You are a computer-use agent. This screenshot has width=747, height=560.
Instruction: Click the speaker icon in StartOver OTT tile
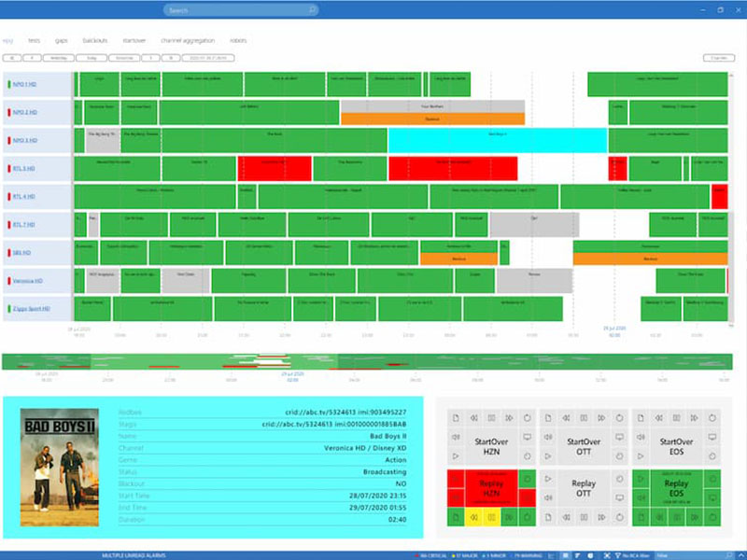click(548, 437)
